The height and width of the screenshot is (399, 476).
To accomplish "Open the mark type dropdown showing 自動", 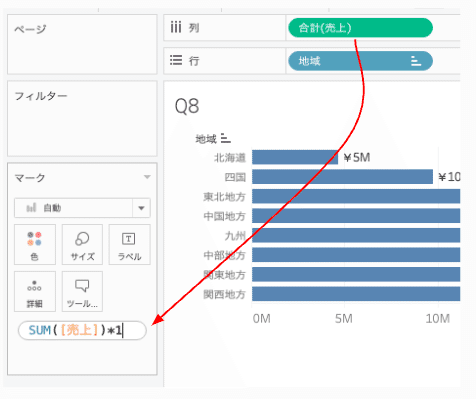I will click(x=82, y=208).
